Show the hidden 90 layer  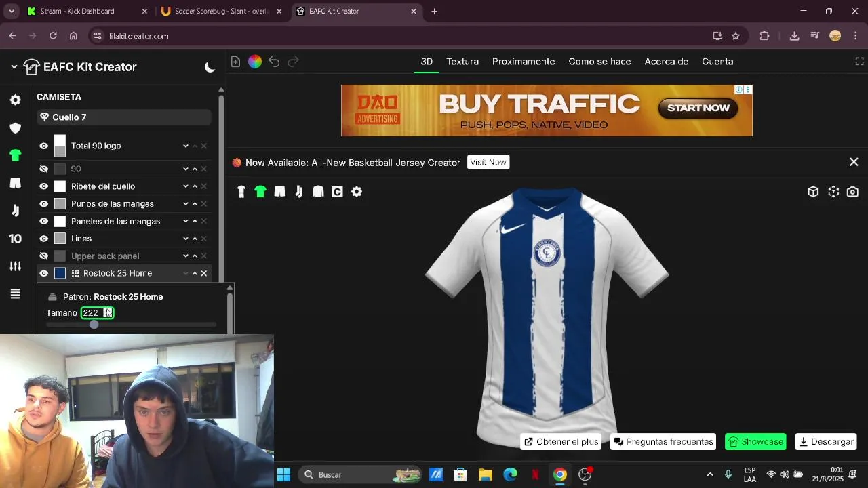coord(44,169)
